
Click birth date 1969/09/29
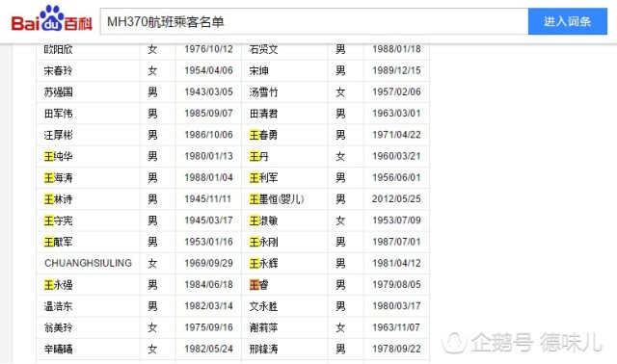click(208, 263)
